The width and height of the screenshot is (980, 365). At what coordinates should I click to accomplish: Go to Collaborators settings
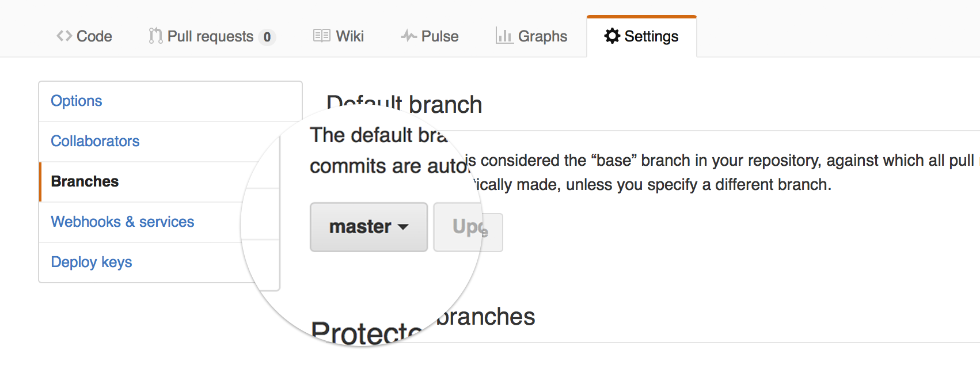[95, 141]
